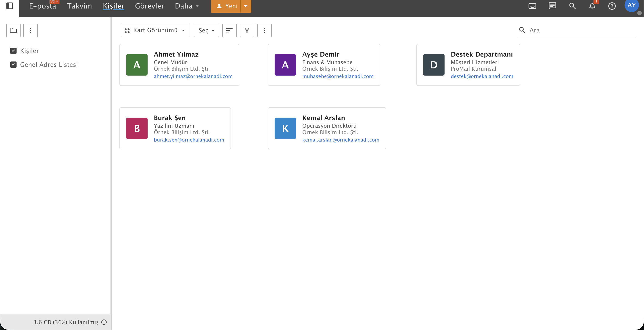This screenshot has width=644, height=330.
Task: Open the filter funnel icon
Action: pyautogui.click(x=247, y=30)
